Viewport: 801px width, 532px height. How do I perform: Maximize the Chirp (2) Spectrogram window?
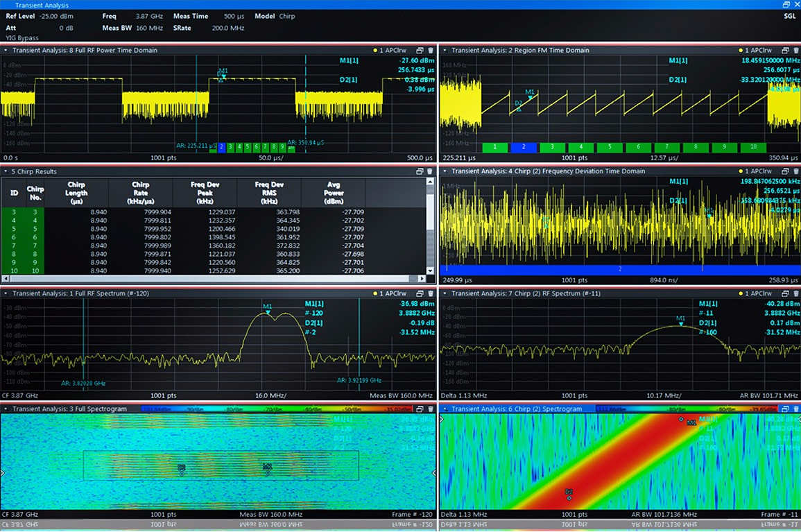[786, 409]
